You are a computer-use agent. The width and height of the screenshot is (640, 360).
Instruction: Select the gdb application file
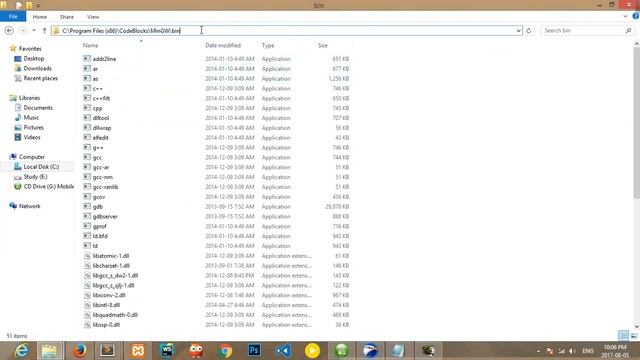pyautogui.click(x=98, y=207)
